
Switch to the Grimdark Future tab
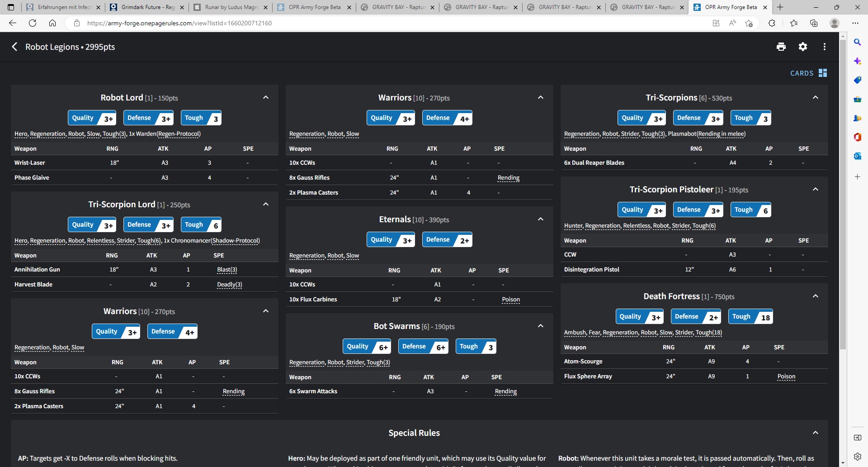click(x=147, y=7)
